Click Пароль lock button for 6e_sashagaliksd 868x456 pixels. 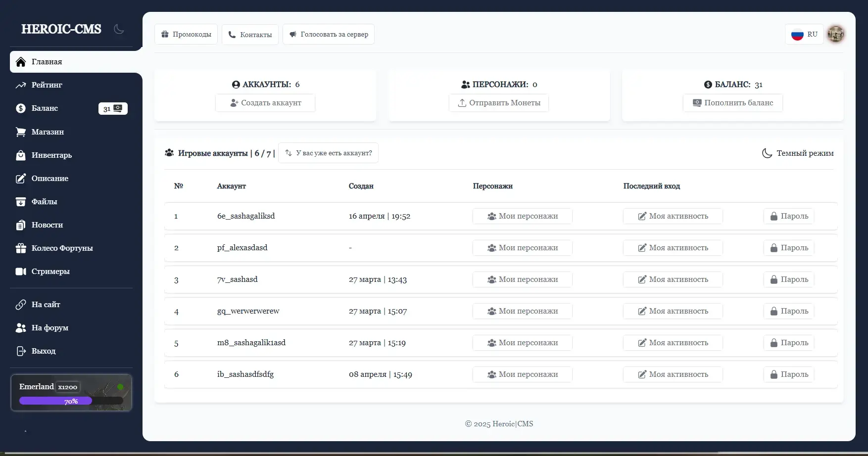(x=789, y=216)
